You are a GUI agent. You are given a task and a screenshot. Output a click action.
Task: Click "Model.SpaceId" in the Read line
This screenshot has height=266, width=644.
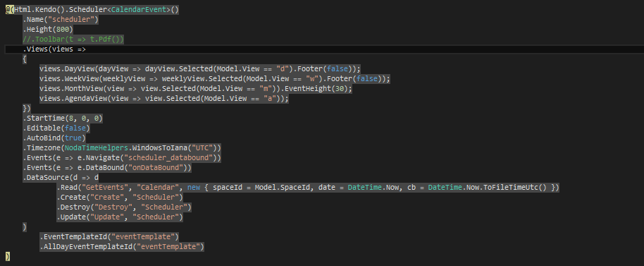coord(282,187)
